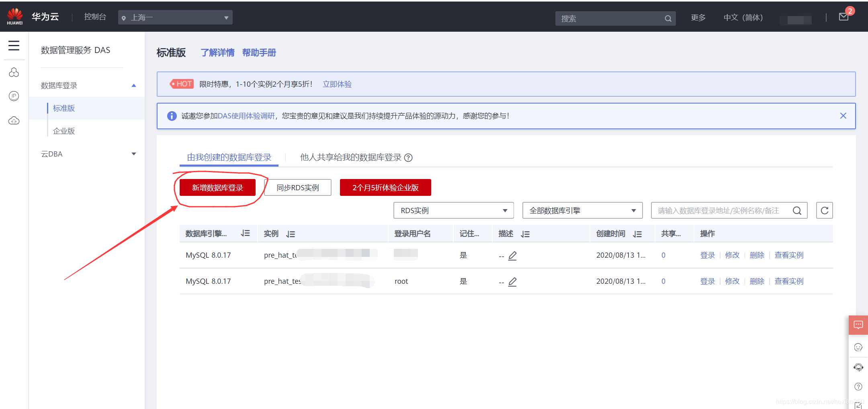Select 企业版 in the sidebar
The height and width of the screenshot is (409, 868).
[64, 131]
